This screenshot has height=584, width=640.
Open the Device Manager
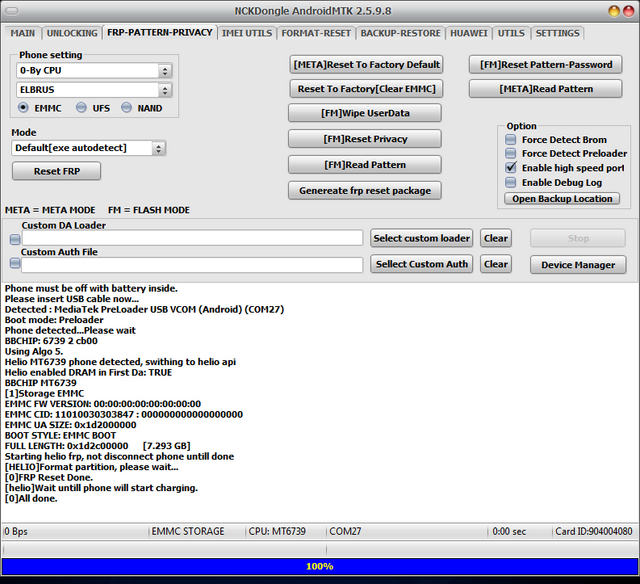click(578, 265)
